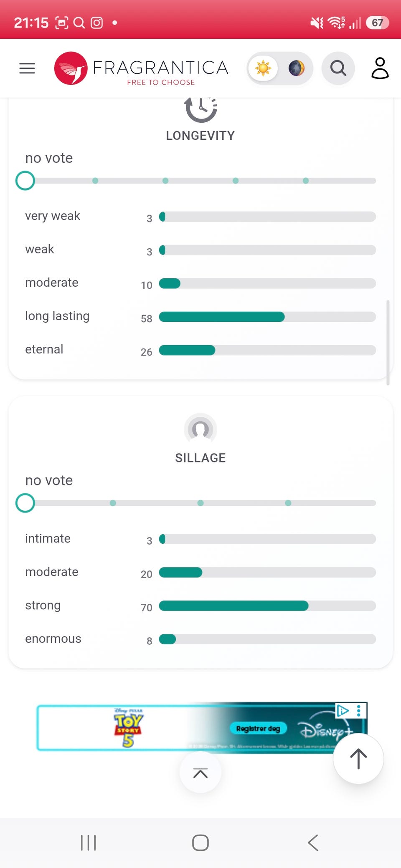Tap the strong sillage vote bar
The height and width of the screenshot is (868, 401).
click(267, 606)
